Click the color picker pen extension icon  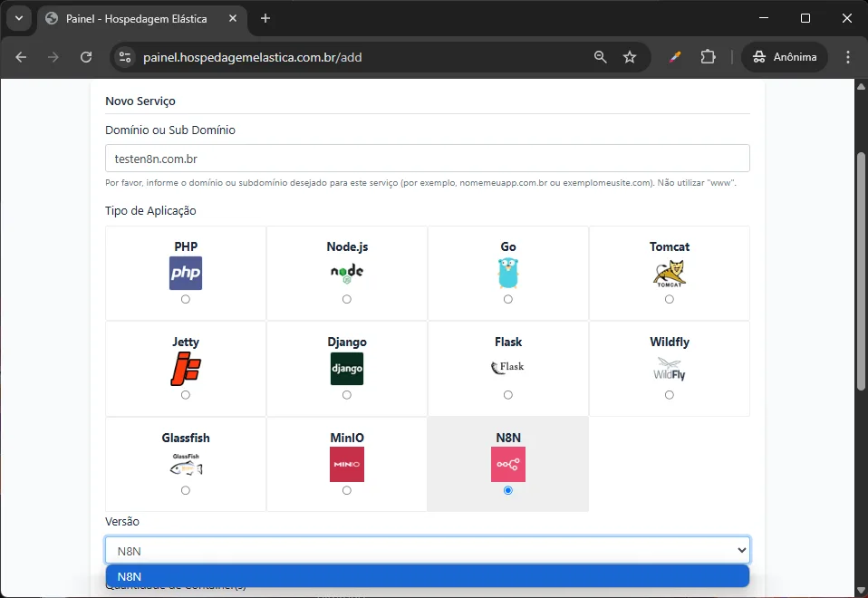tap(675, 57)
